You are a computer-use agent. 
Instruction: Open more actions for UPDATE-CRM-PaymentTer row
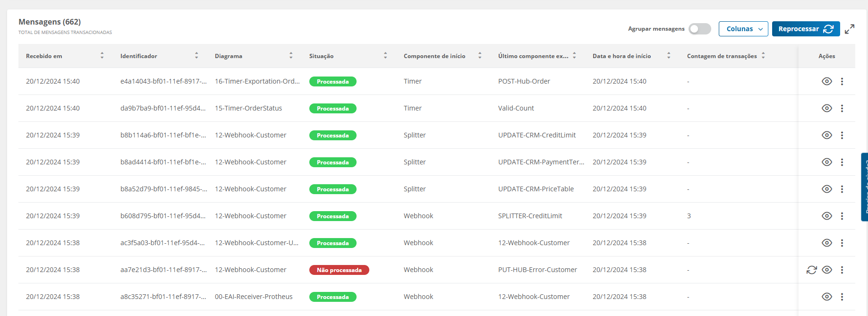pos(842,162)
